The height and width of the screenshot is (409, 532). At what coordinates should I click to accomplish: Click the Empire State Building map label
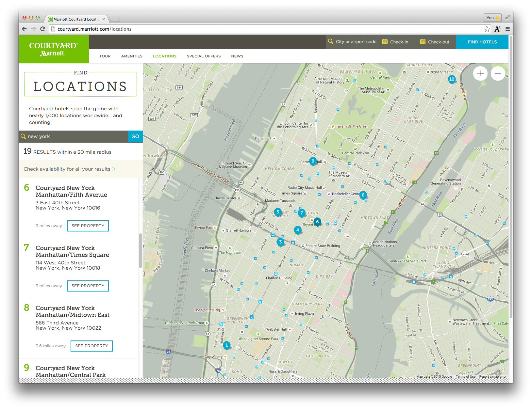(323, 246)
